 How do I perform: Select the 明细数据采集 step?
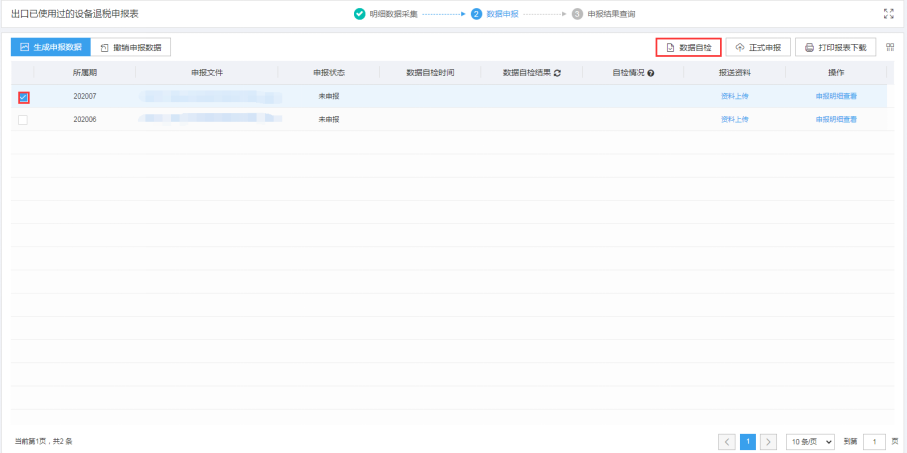[386, 14]
